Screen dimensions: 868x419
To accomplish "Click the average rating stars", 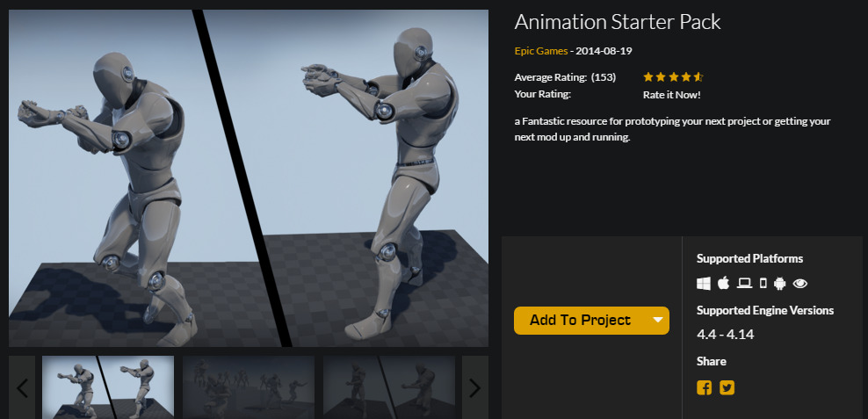I will tap(673, 77).
